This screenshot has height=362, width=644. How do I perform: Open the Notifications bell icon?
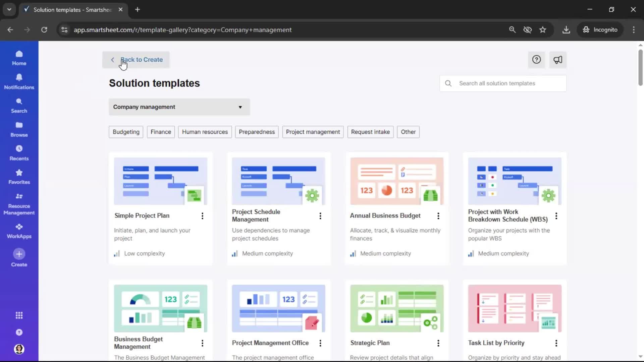point(19,78)
